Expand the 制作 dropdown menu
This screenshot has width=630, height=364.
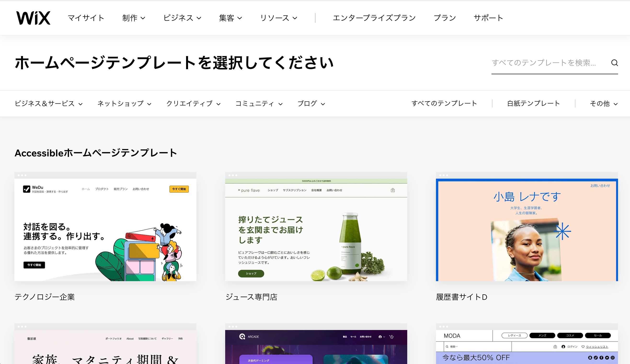(x=133, y=18)
